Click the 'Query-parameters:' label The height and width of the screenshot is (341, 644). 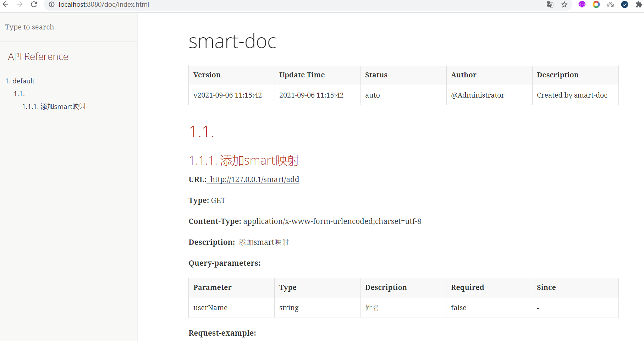[225, 263]
